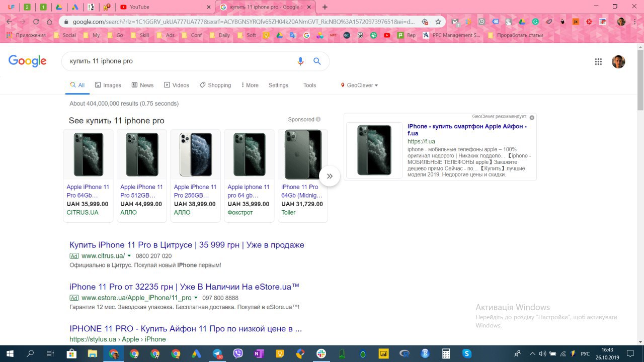Open the АЛЛО iPhone 11 Pro 256GB card
Viewport: 644px width, 362px height.
(x=196, y=175)
